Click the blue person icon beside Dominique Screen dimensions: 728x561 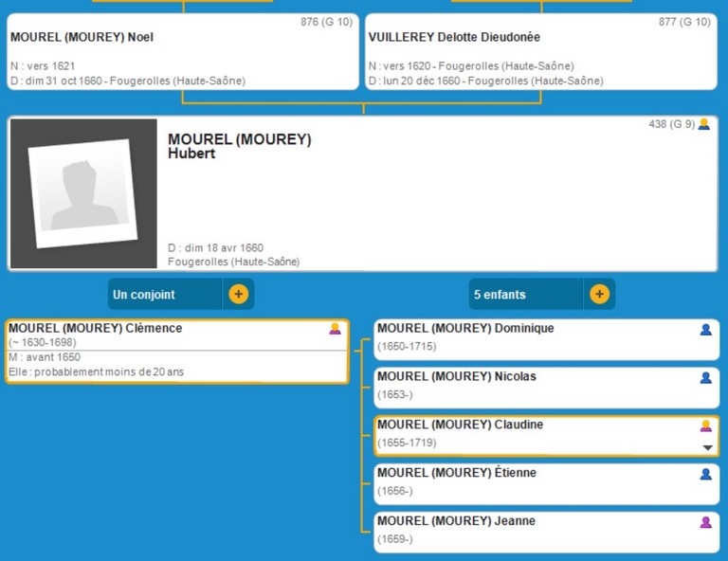point(705,330)
